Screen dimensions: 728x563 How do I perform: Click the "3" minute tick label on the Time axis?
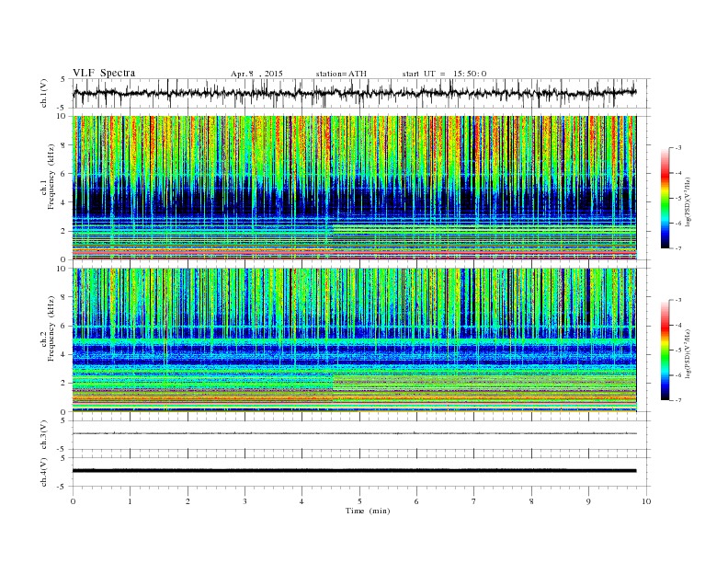coord(245,501)
